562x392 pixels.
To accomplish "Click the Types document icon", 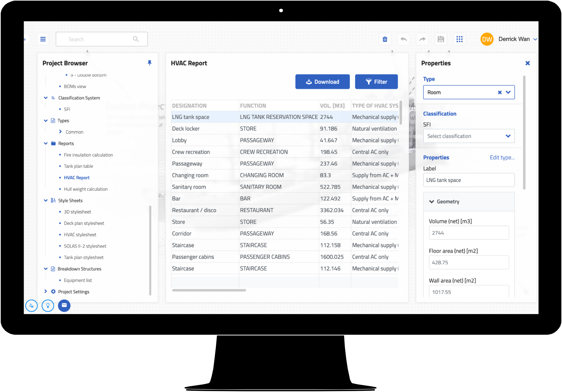I will [x=53, y=120].
